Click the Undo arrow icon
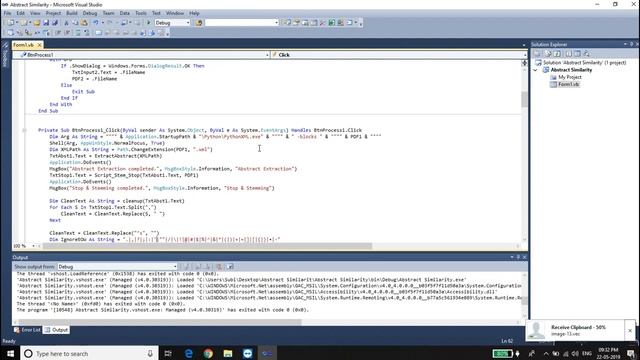This screenshot has height=360, width=640. click(95, 23)
